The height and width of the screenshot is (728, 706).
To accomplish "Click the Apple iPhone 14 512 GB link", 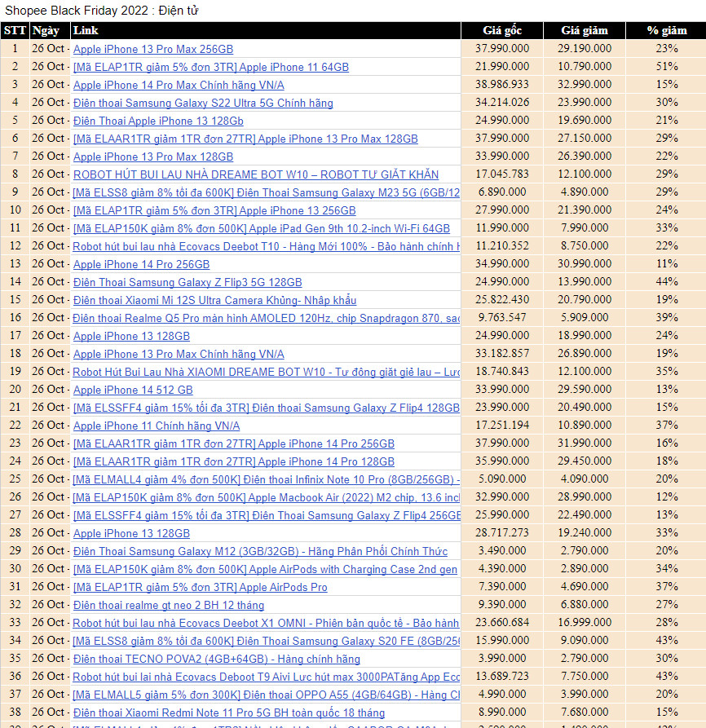I will 133,390.
